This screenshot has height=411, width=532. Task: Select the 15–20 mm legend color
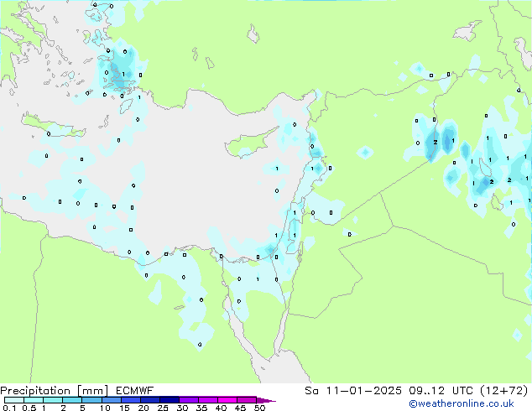(130, 400)
